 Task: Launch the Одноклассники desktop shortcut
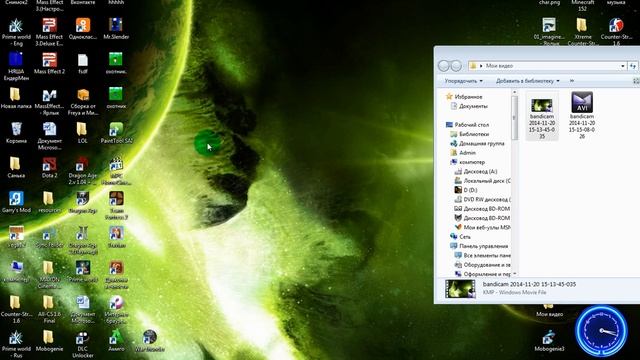pyautogui.click(x=83, y=29)
